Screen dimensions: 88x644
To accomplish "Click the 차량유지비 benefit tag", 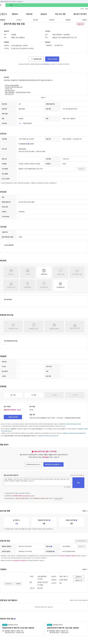I will coord(49,45).
